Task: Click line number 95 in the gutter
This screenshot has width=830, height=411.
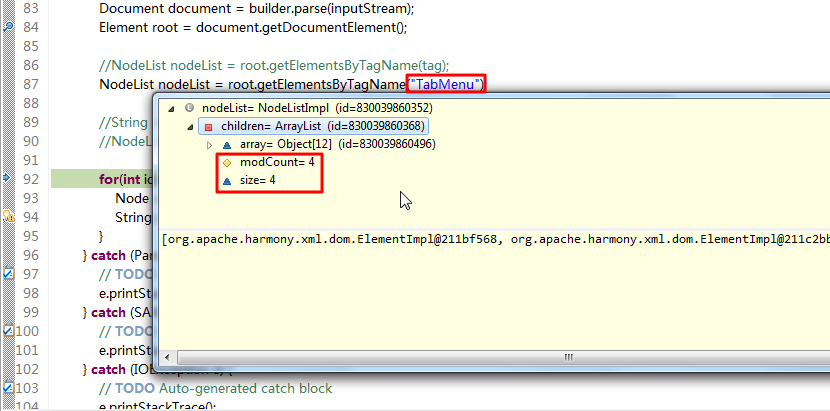Action: [x=31, y=236]
